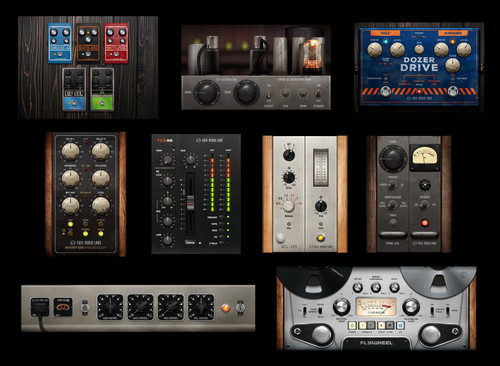This screenshot has width=500, height=366.
Task: Stomp the footswitch on the blue-bottomed grey pedal
Action: point(74,103)
